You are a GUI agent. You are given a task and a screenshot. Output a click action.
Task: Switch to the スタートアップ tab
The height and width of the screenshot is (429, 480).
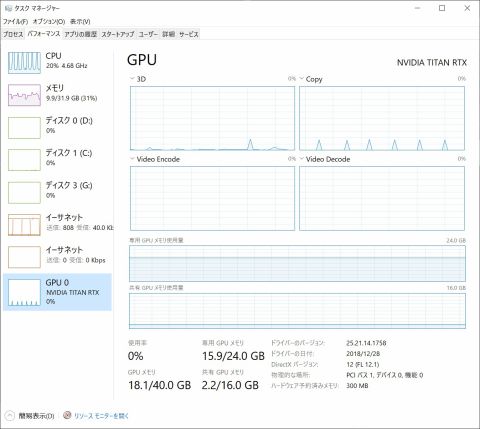(x=118, y=34)
